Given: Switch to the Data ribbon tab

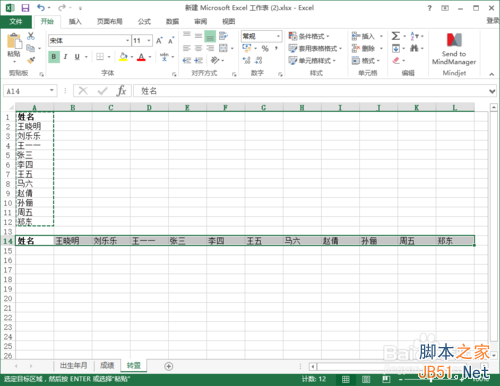Looking at the screenshot, I should tap(172, 22).
